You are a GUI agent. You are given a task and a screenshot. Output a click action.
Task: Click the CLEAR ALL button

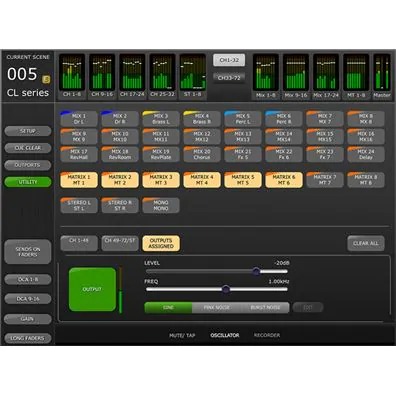tap(366, 243)
